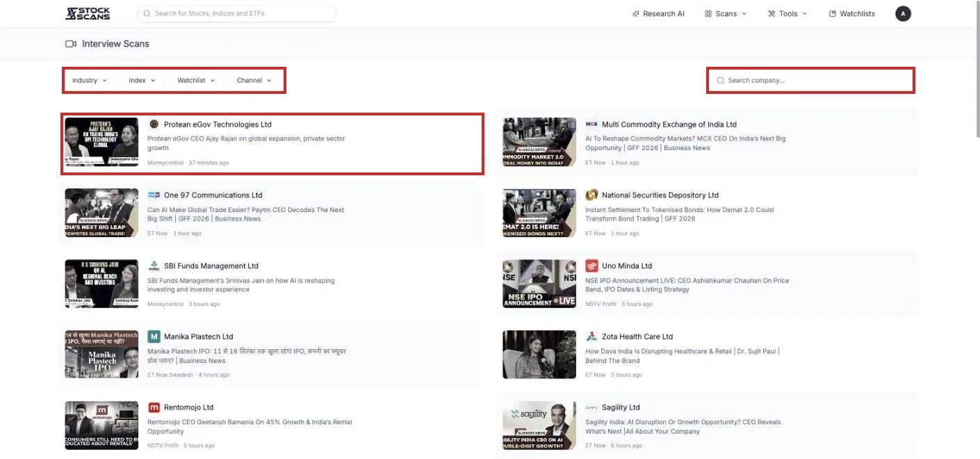Click the Sagility Ltd title
The height and width of the screenshot is (459, 980).
[x=621, y=408]
